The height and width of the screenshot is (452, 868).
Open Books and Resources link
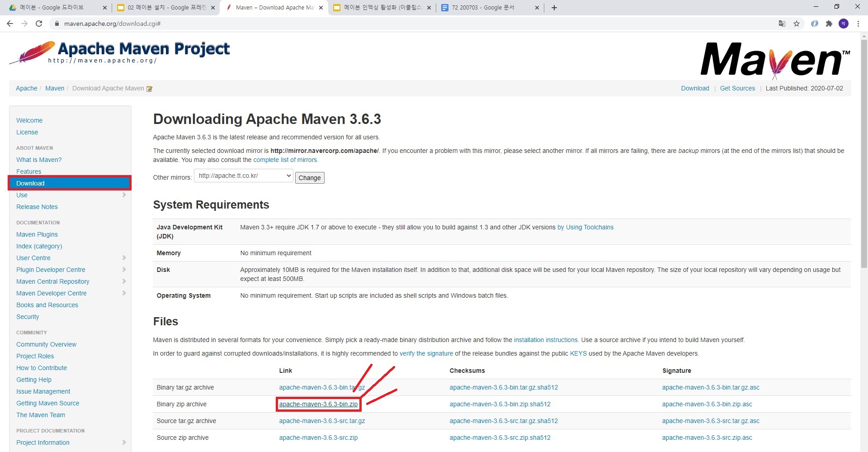(x=47, y=305)
